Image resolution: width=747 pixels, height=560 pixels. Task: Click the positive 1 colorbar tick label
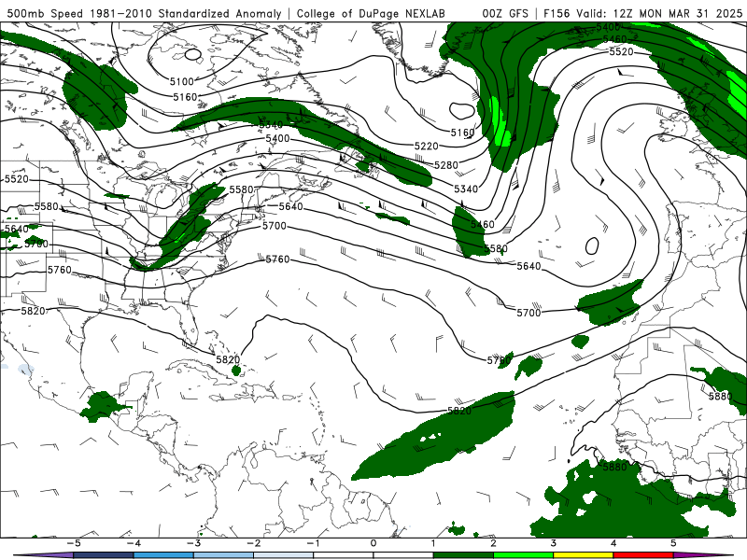(433, 543)
